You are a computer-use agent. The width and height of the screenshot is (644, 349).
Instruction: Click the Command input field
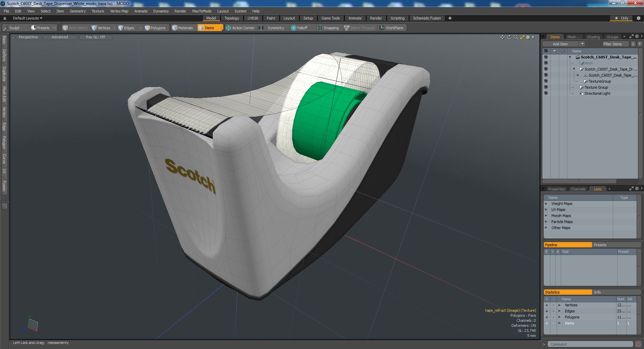(x=590, y=344)
